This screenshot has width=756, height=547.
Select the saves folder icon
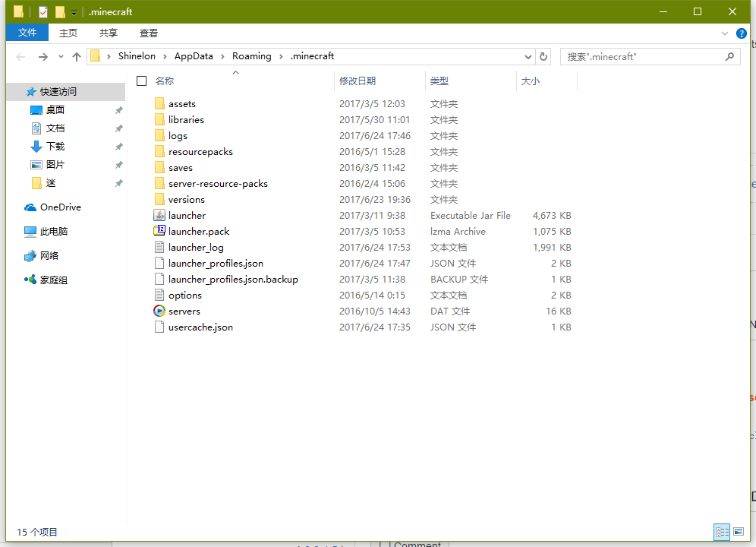tap(159, 168)
